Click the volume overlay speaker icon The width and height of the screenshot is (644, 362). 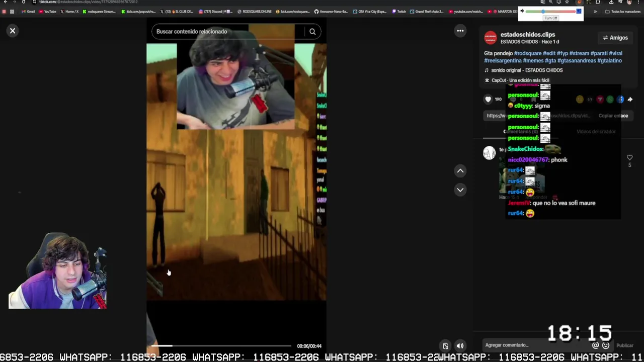point(522,11)
